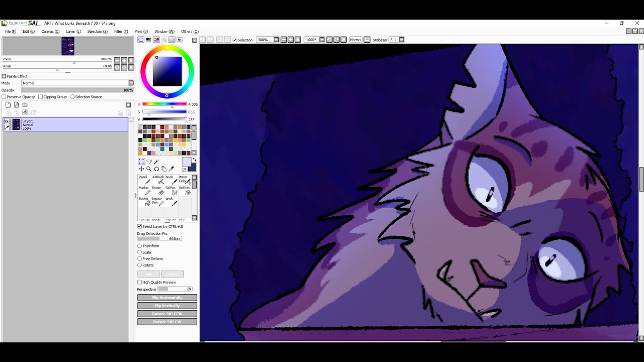Choose the lasso selection tool
The width and height of the screenshot is (644, 362).
(x=149, y=161)
